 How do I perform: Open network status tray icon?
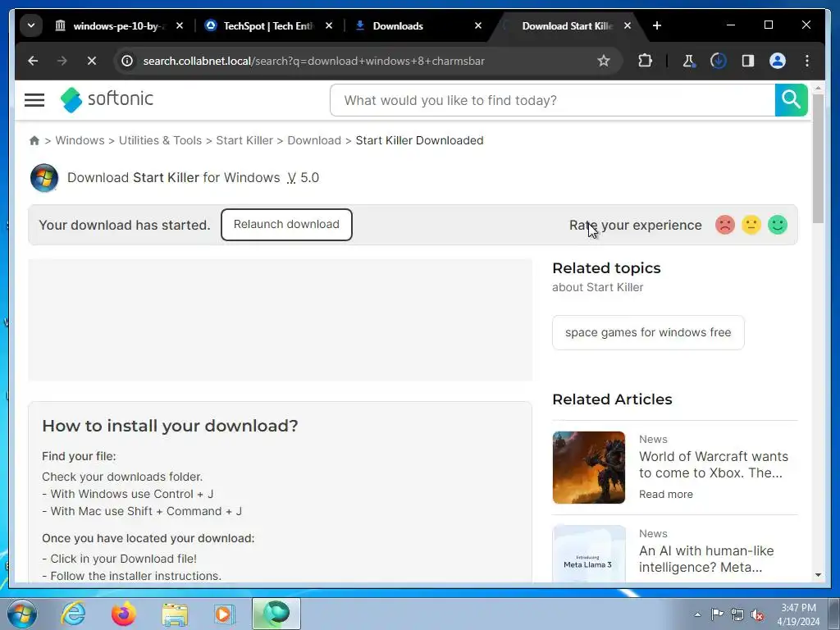click(737, 614)
